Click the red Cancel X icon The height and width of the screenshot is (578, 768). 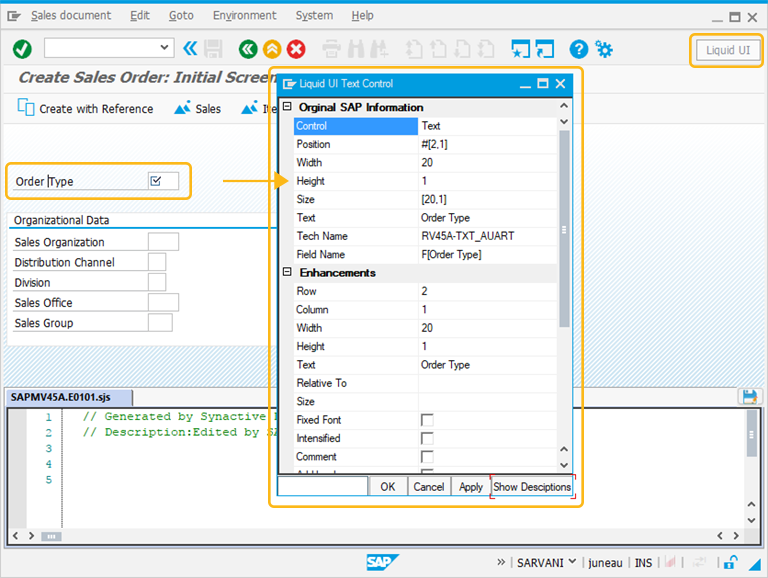pos(296,49)
